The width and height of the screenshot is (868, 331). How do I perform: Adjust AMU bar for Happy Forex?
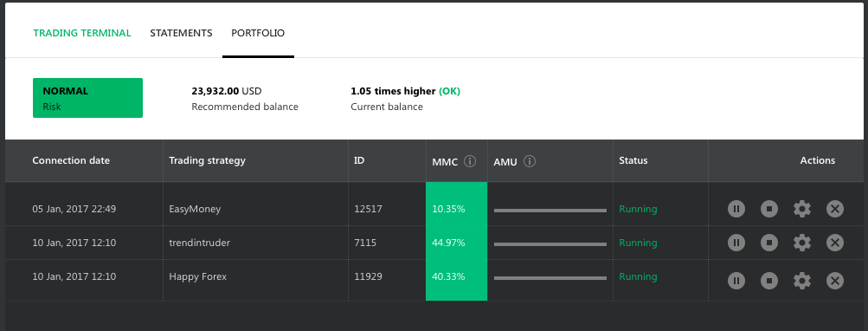point(550,278)
